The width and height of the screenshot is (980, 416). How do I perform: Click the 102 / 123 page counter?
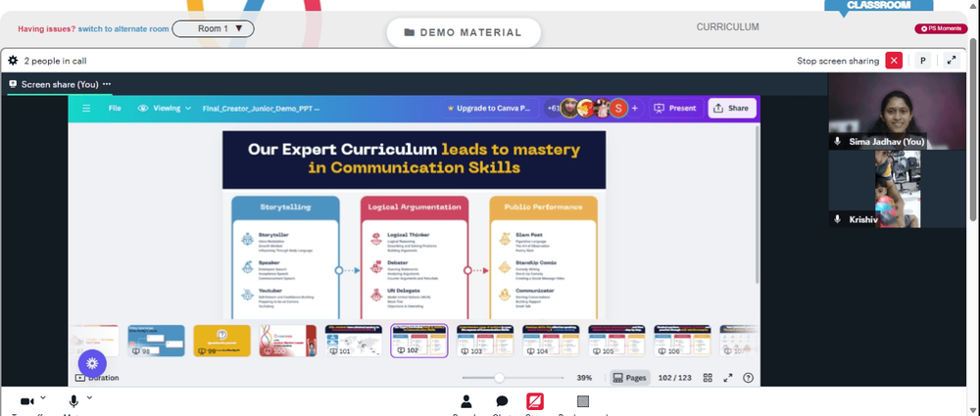click(x=675, y=378)
